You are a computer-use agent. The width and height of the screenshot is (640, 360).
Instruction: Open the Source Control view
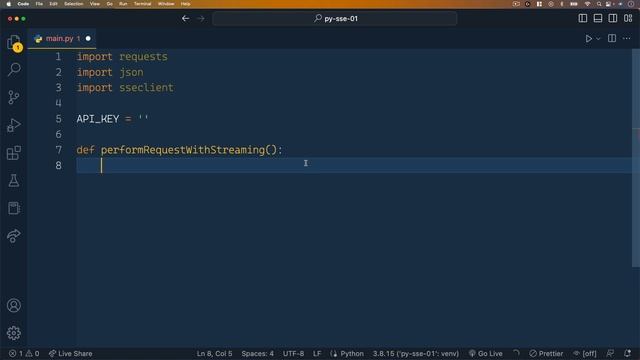(14, 97)
